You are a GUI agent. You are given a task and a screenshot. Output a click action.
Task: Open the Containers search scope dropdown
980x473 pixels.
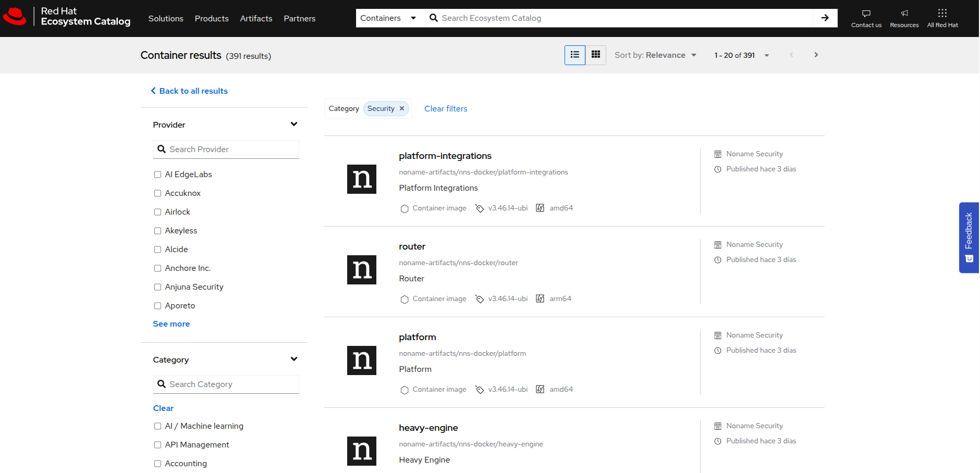tap(388, 18)
